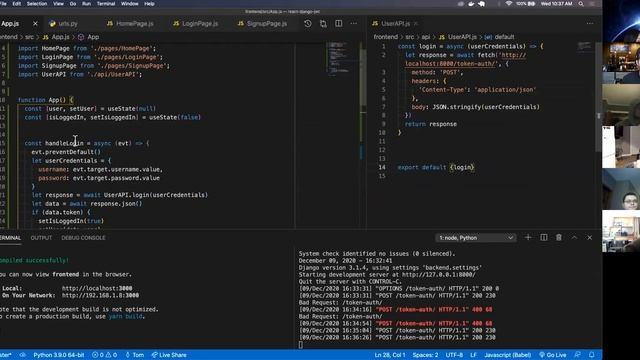Open the notifications bell in the status bar
This screenshot has height=360, width=640.
point(591,355)
